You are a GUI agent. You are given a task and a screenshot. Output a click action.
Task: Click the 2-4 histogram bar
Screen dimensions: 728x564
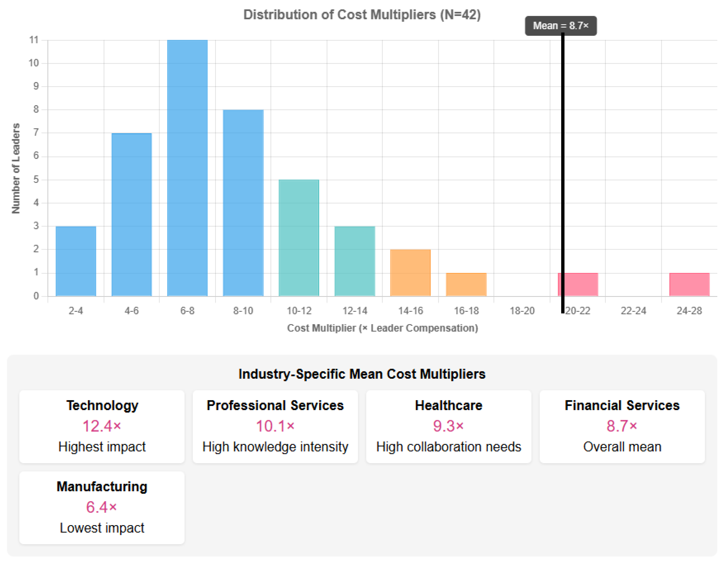[76, 261]
